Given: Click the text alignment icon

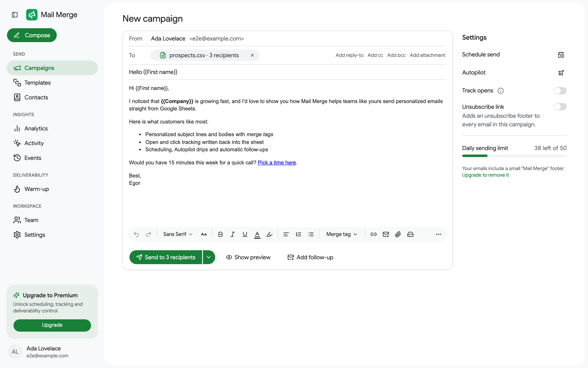Looking at the screenshot, I should (x=286, y=234).
